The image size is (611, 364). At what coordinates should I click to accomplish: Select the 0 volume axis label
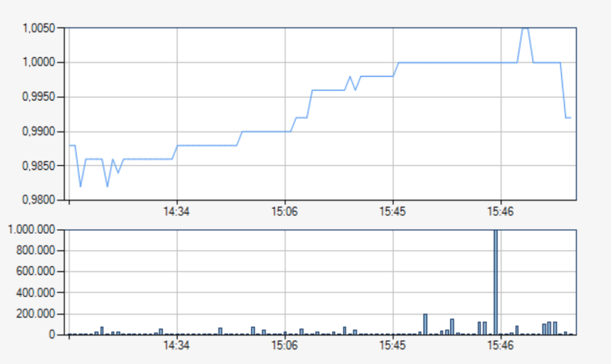pos(52,335)
